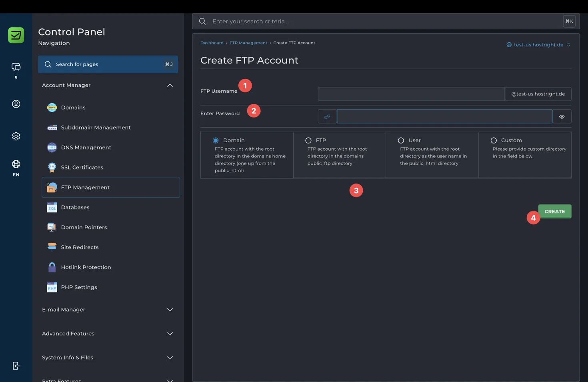The width and height of the screenshot is (588, 382).
Task: Click the Domains globe icon
Action: click(x=52, y=107)
